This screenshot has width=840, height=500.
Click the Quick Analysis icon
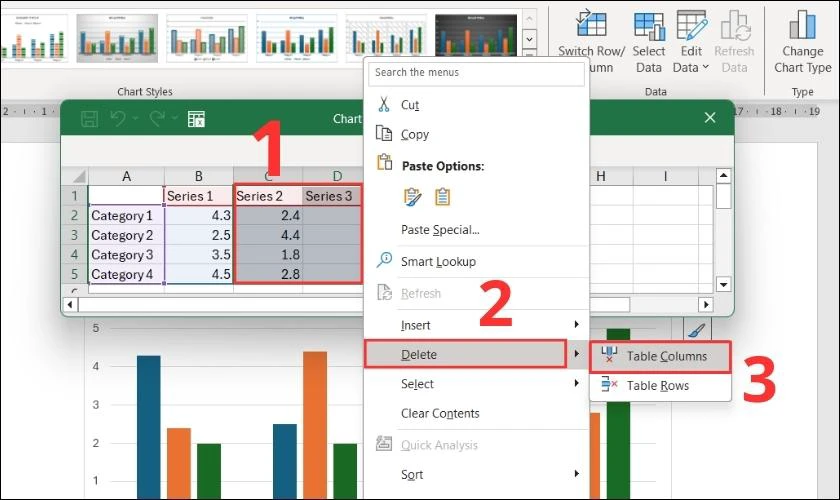384,443
